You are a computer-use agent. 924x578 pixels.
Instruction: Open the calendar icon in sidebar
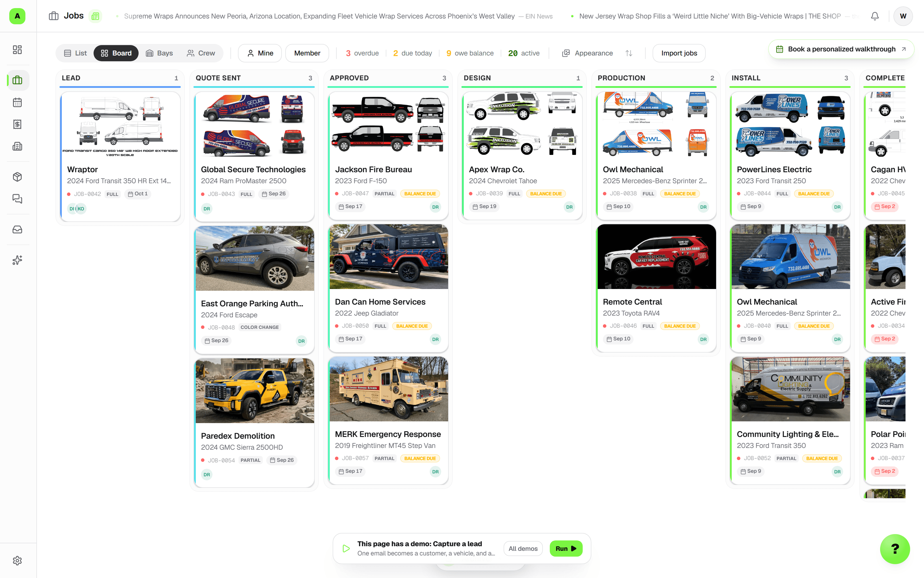click(17, 102)
